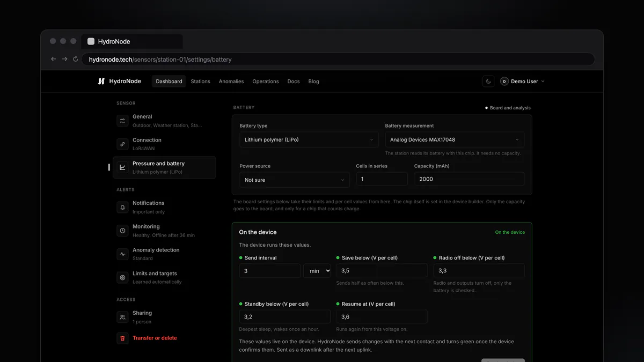
Task: Click the Capacity (mAh) input field
Action: [469, 179]
